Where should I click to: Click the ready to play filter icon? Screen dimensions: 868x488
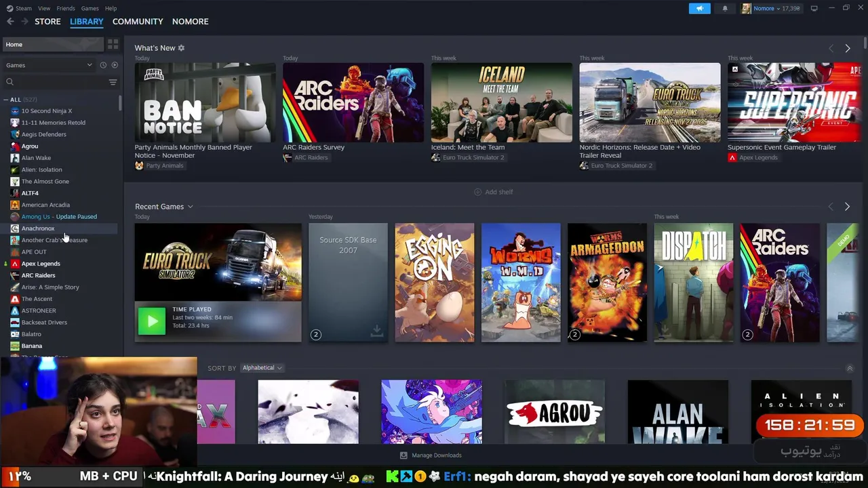[115, 65]
